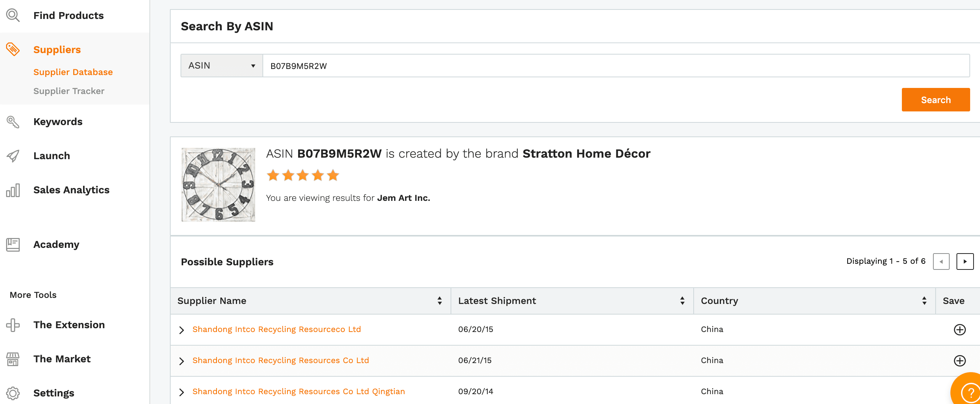
Task: Click the ASIN text input field
Action: click(616, 66)
